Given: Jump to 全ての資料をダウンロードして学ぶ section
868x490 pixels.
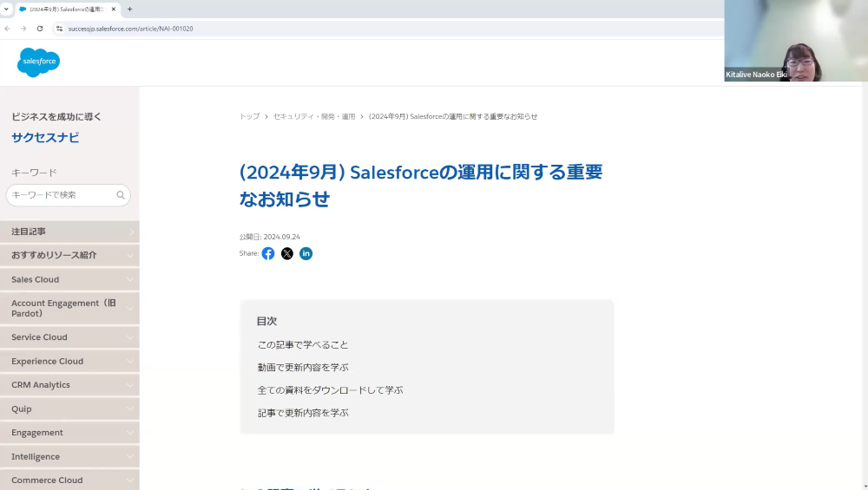Looking at the screenshot, I should [x=330, y=390].
